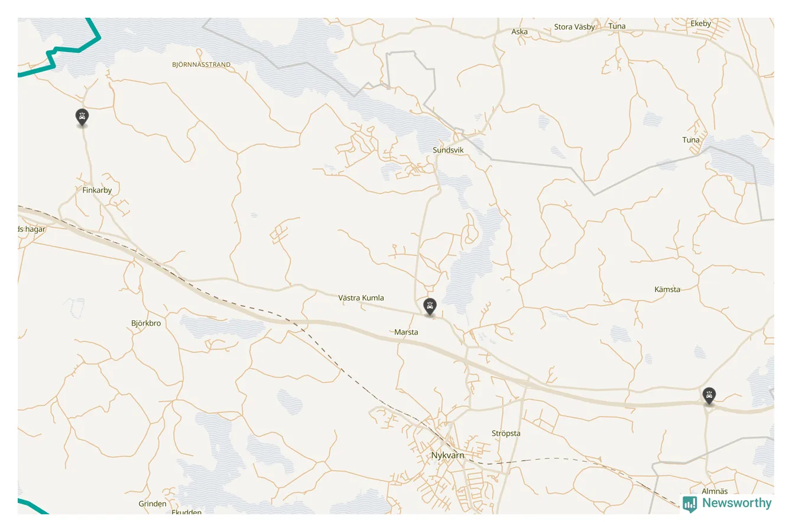This screenshot has width=792, height=532.
Task: Open the Newsworthy text link
Action: click(737, 503)
